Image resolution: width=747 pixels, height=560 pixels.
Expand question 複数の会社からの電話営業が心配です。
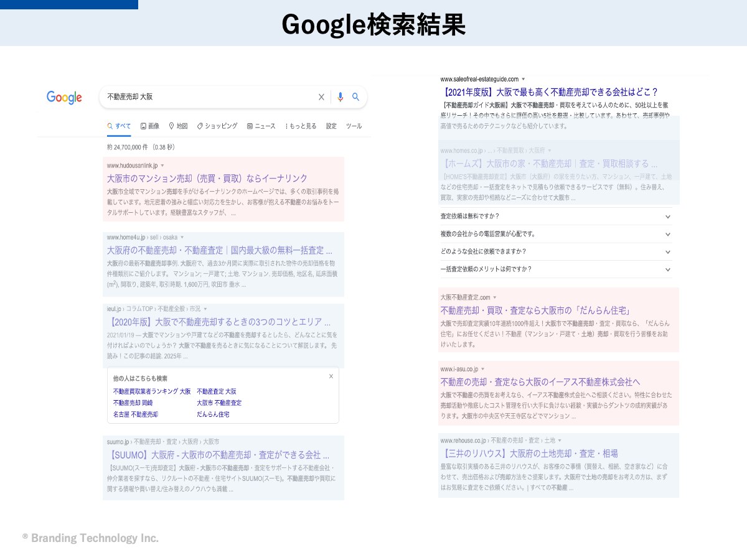pyautogui.click(x=556, y=234)
